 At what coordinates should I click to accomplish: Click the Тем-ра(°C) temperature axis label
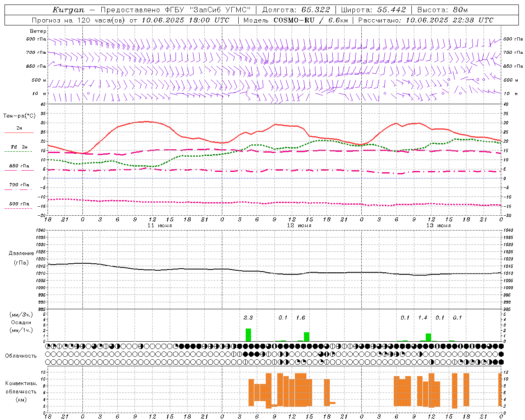[19, 116]
